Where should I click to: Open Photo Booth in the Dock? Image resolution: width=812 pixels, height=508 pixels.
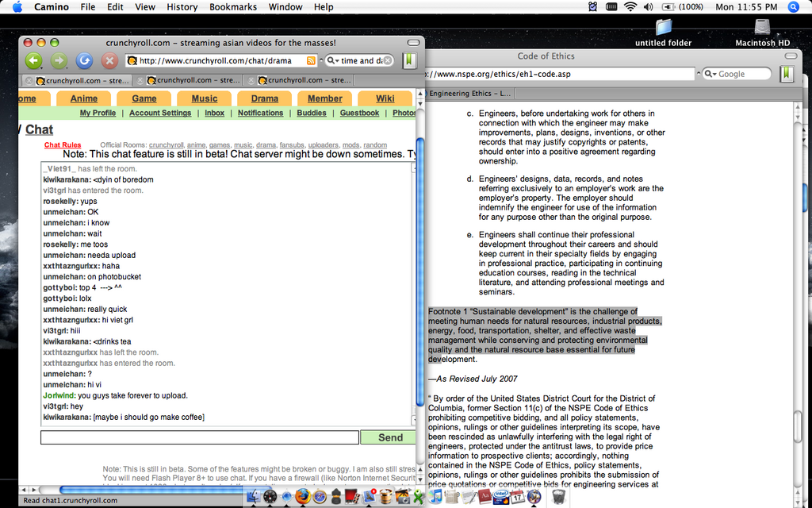point(353,496)
